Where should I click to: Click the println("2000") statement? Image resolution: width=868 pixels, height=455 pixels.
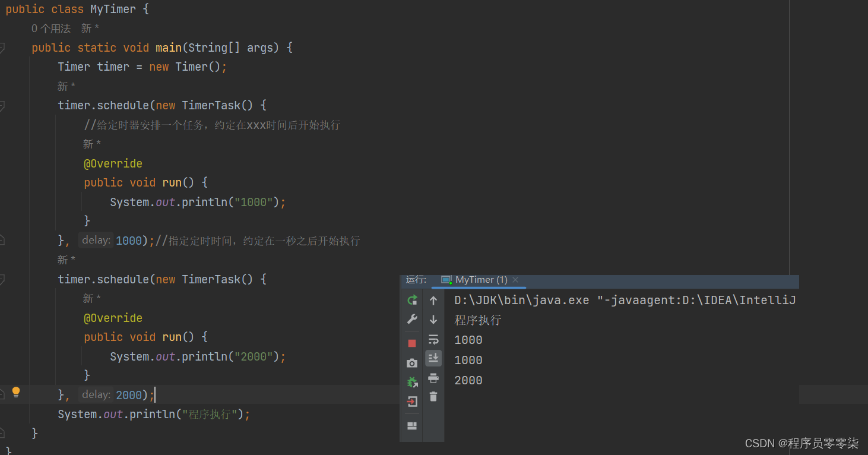point(198,357)
